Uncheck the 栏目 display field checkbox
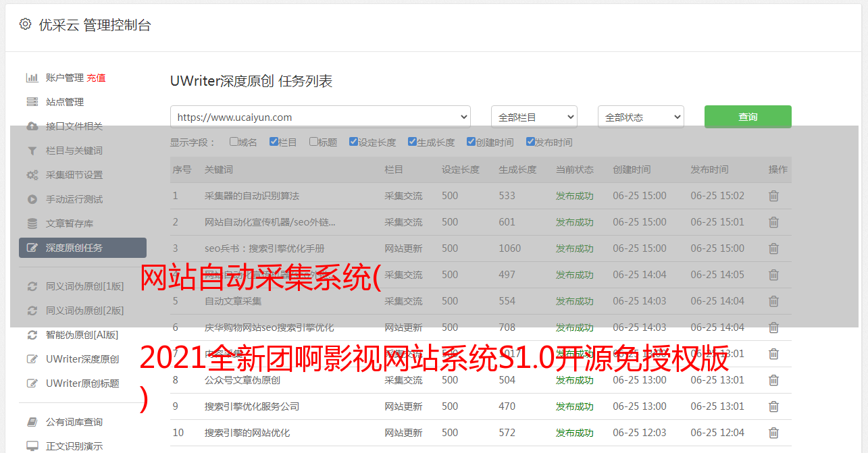The image size is (868, 453). point(274,142)
